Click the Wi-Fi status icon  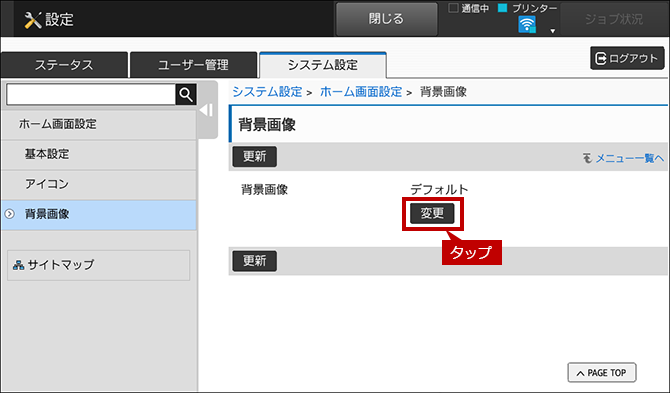[526, 24]
